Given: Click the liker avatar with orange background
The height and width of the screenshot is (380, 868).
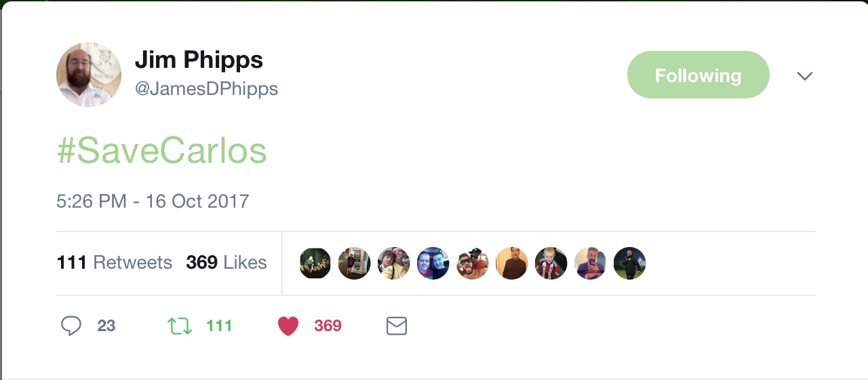Looking at the screenshot, I should click(512, 263).
